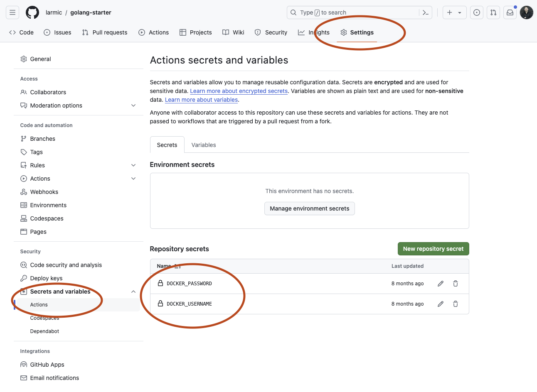
Task: Open Rules sidebar item
Action: tap(37, 165)
